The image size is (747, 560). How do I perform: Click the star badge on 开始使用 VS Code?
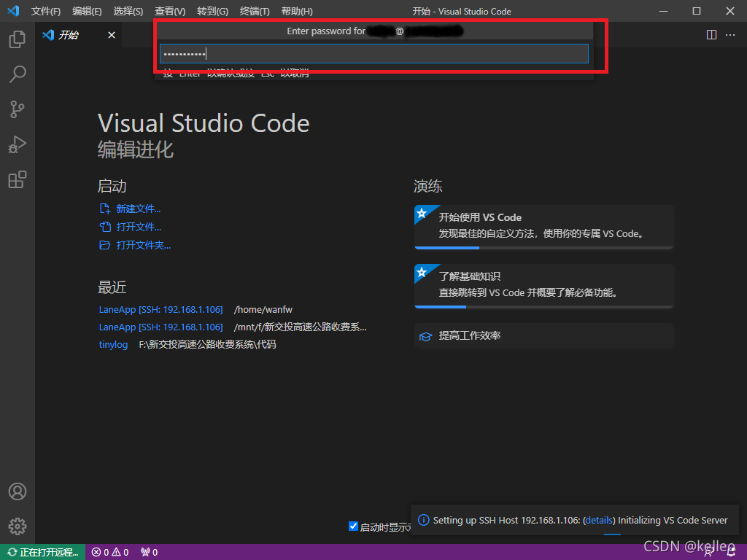tap(422, 213)
